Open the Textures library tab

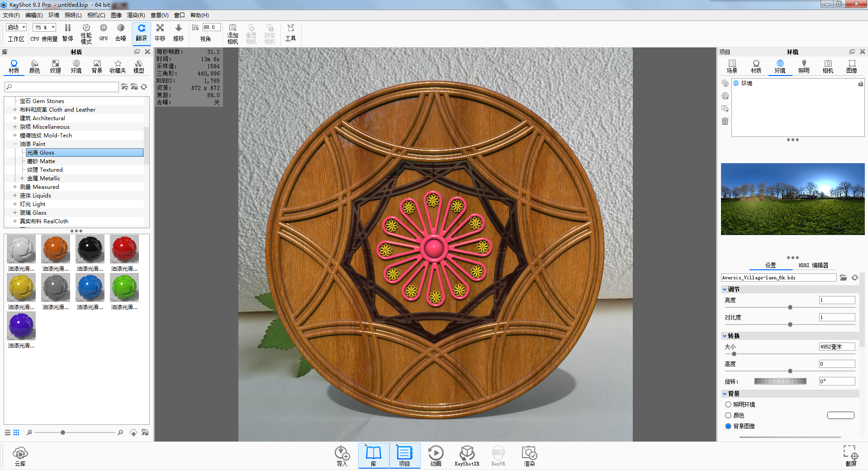[56, 66]
